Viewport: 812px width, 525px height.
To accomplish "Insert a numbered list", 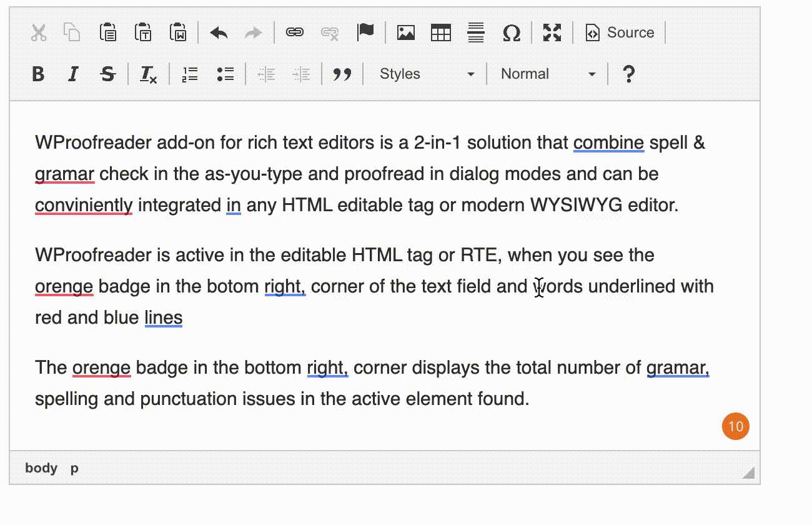I will point(189,74).
